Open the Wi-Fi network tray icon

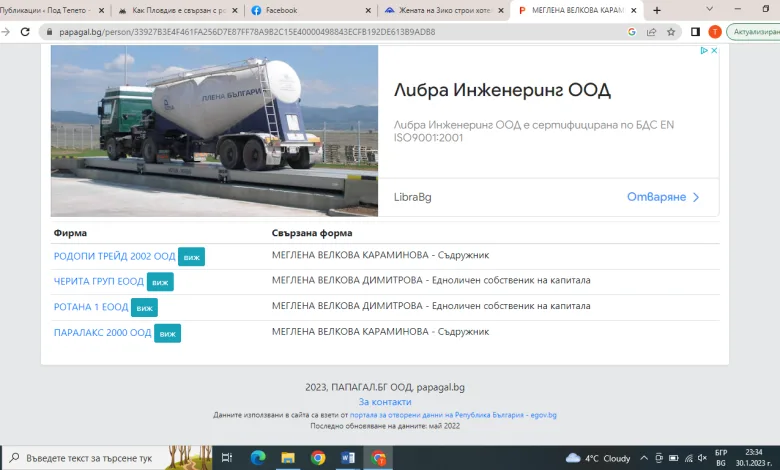coord(689,458)
